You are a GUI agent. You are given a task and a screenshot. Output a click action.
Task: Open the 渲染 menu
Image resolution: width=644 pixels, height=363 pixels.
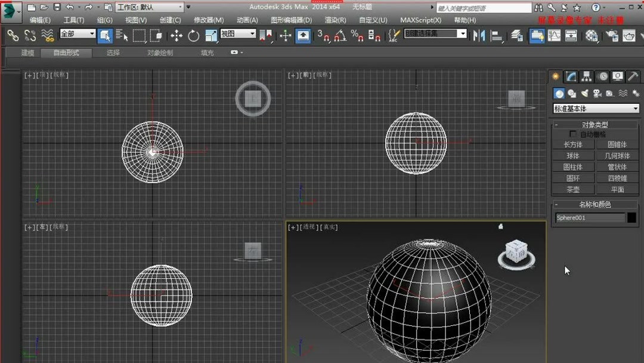point(335,20)
